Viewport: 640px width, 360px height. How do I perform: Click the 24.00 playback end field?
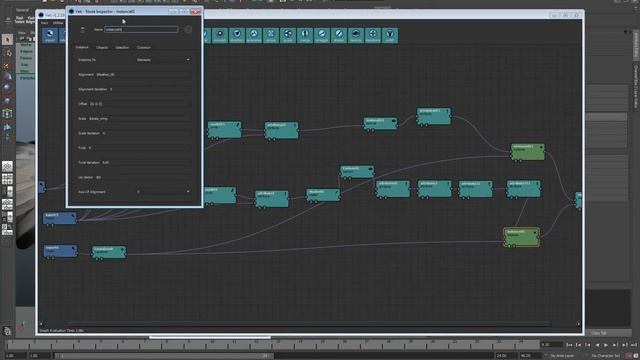point(506,356)
